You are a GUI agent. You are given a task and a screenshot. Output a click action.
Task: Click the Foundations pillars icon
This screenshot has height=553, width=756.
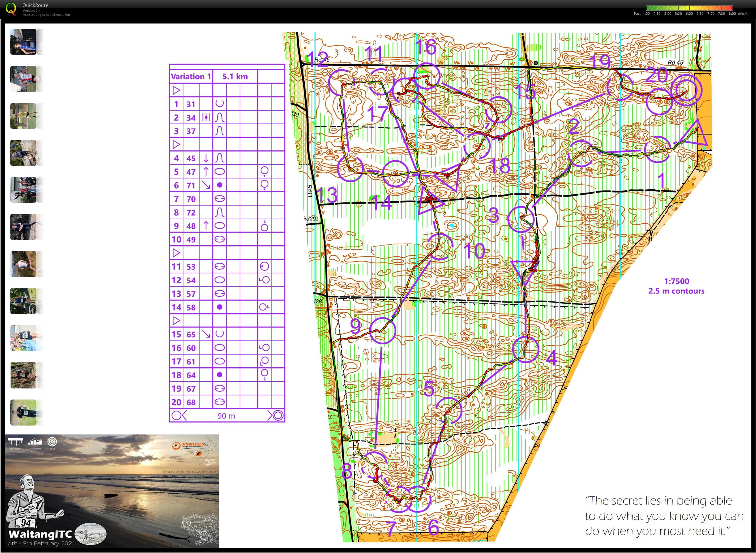click(x=16, y=442)
